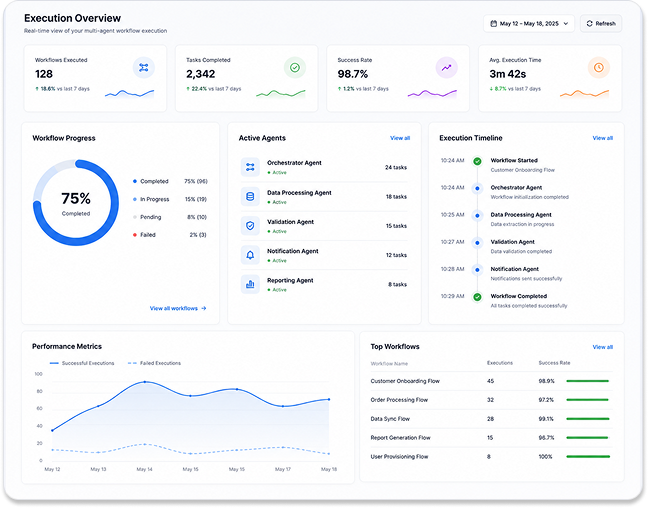Click the Notification Agent name in Active Agents
The height and width of the screenshot is (508, 648).
(x=293, y=251)
